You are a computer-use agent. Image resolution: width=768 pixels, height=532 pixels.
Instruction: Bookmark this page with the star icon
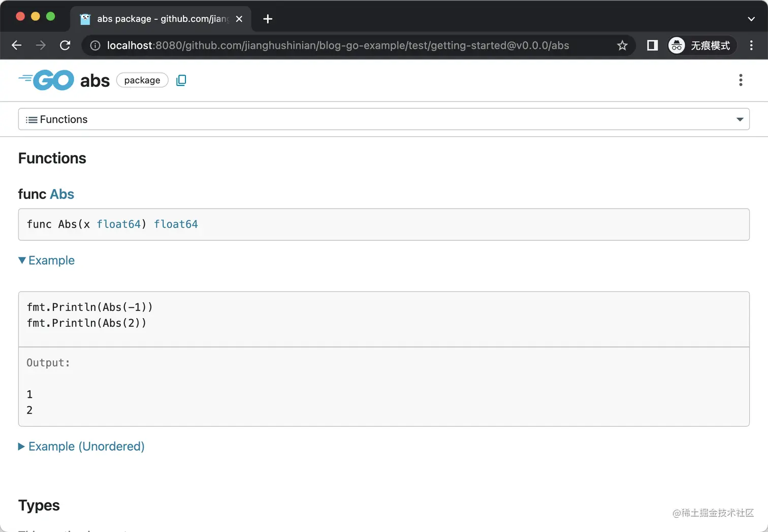[622, 46]
